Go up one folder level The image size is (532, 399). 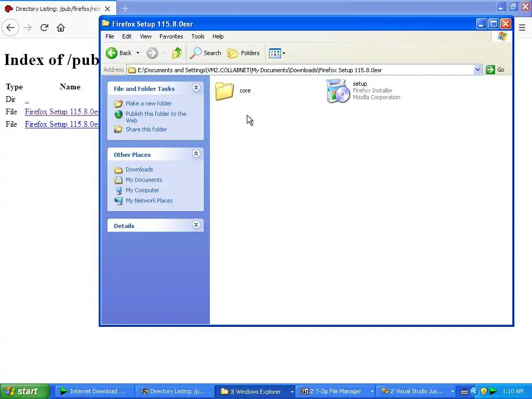[177, 53]
